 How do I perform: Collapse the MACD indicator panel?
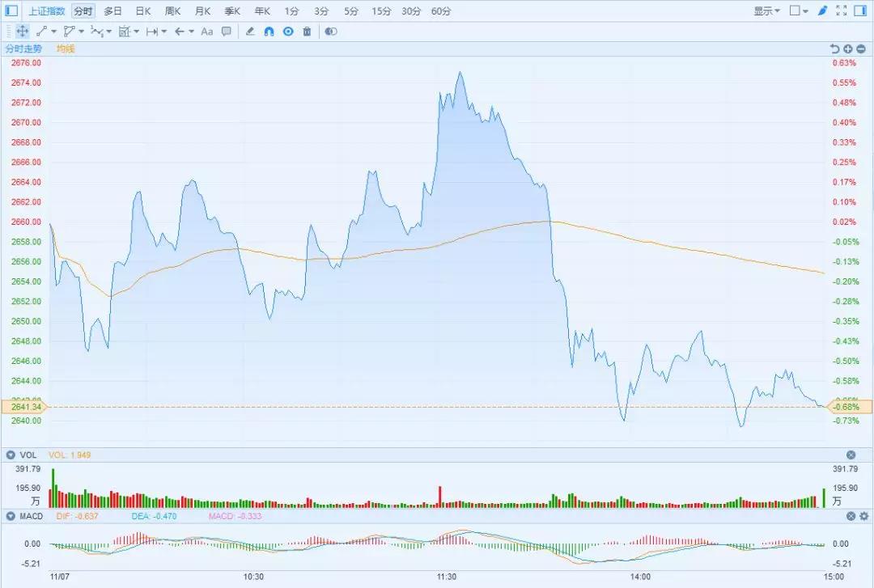[10, 516]
